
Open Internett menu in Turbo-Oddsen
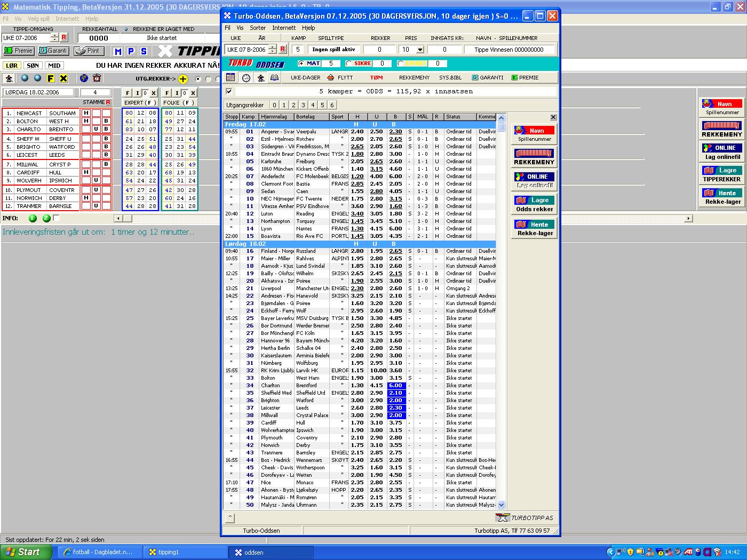pos(284,28)
